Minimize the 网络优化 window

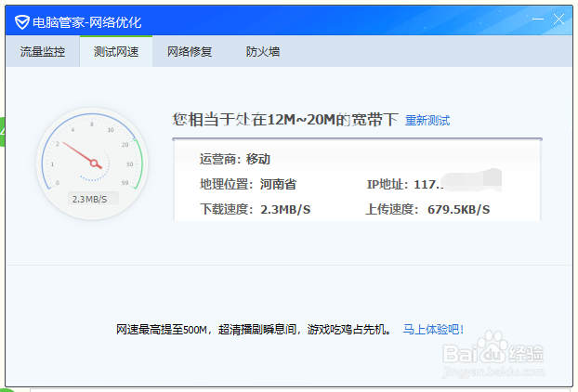point(538,19)
